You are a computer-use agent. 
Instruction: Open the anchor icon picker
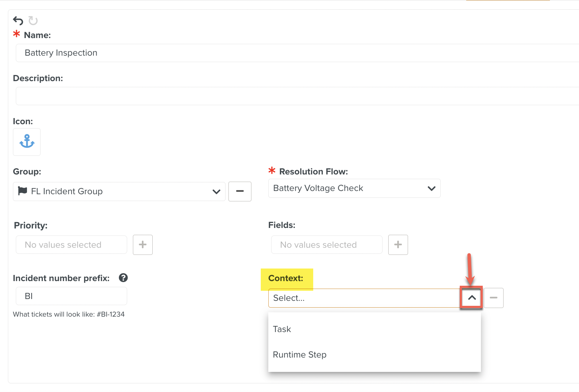(x=27, y=142)
